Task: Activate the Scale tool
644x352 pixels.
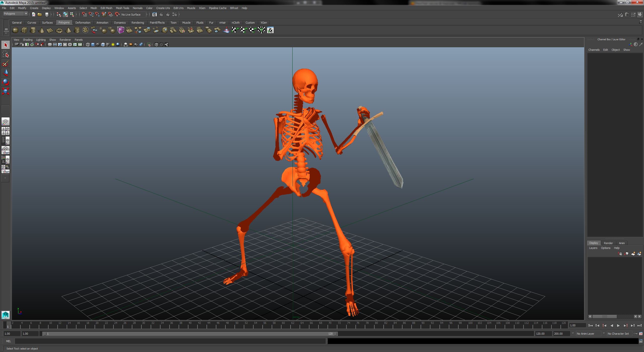Action: 6,91
